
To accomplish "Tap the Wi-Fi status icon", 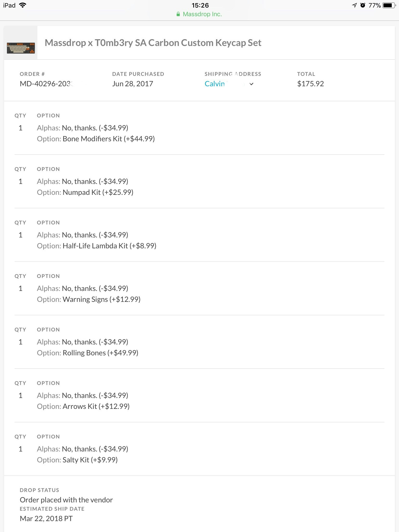I will coord(23,5).
